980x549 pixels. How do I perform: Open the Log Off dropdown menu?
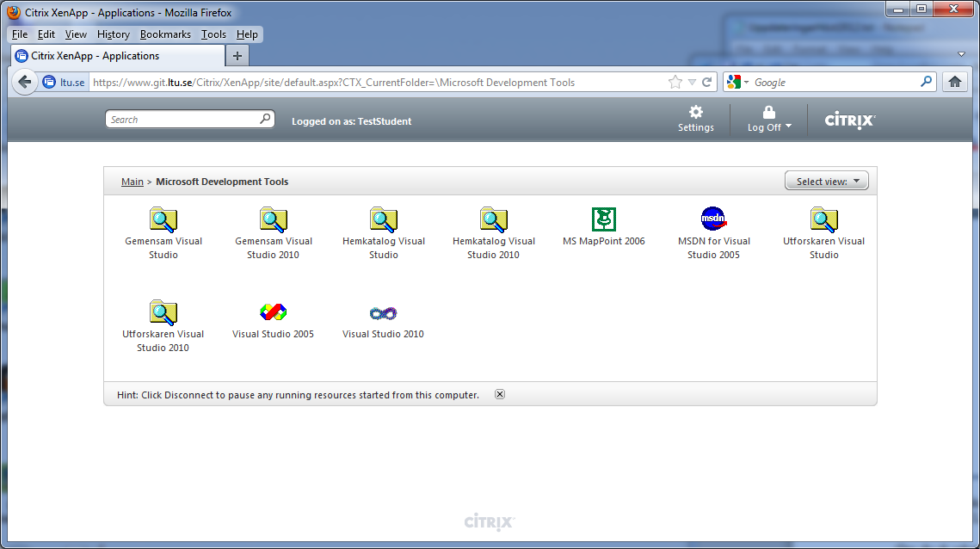click(769, 119)
